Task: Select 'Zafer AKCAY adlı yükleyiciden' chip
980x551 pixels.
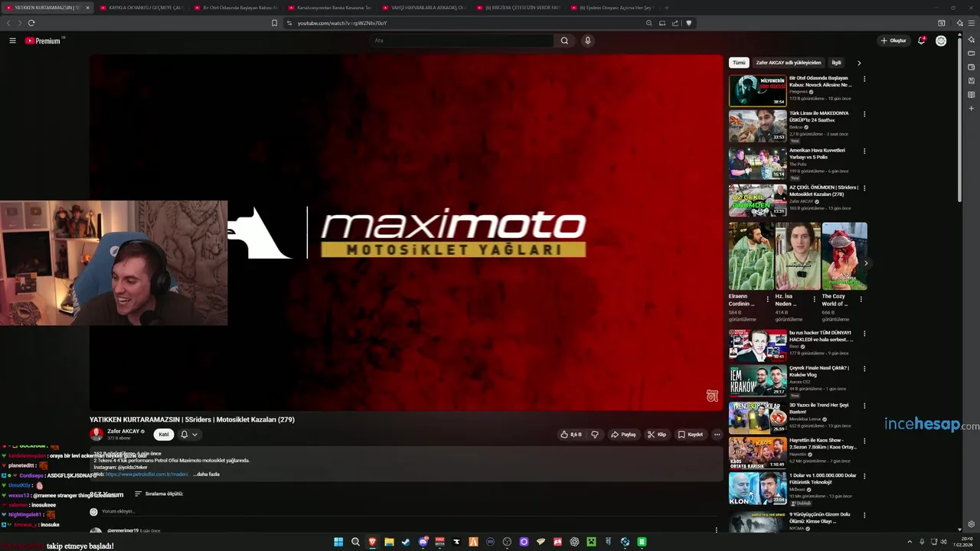Action: point(788,63)
